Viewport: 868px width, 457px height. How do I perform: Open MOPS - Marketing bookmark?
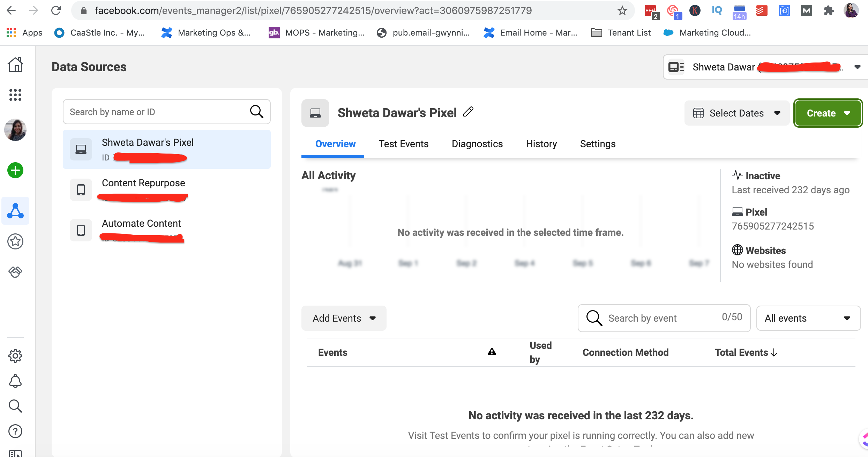316,32
